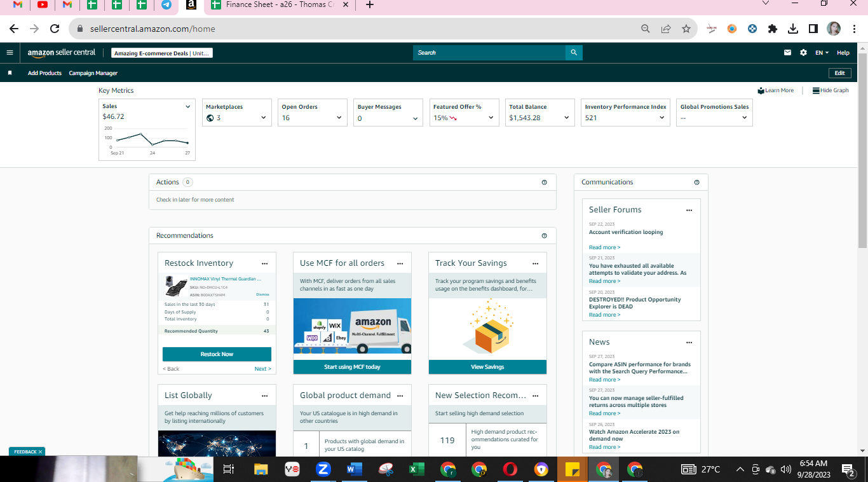Click the Amazon Seller Central logo
The image size is (868, 482).
pos(62,53)
